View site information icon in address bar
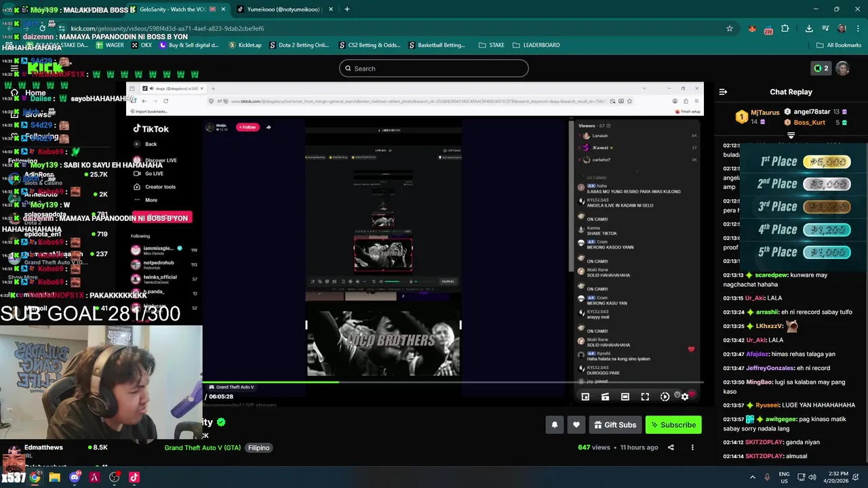 coord(62,28)
